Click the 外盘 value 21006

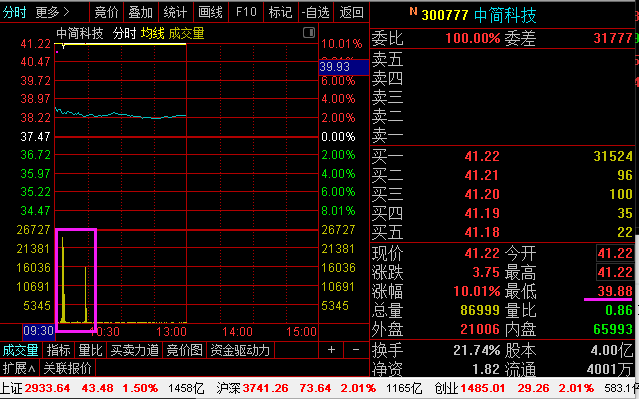480,329
